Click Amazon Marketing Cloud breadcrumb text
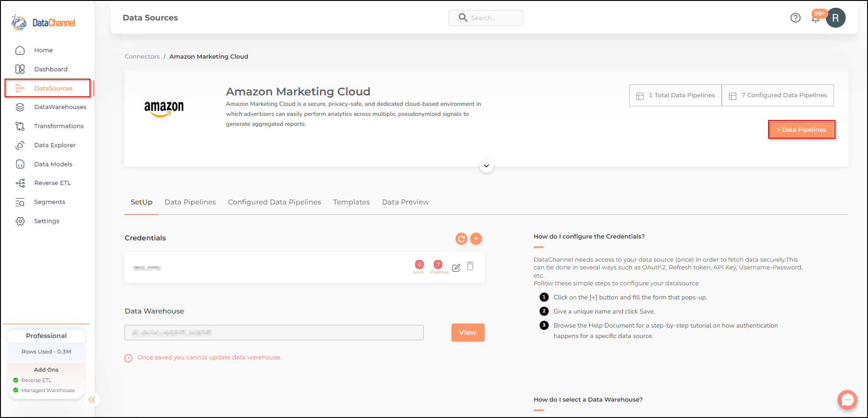The height and width of the screenshot is (418, 868). click(x=209, y=56)
